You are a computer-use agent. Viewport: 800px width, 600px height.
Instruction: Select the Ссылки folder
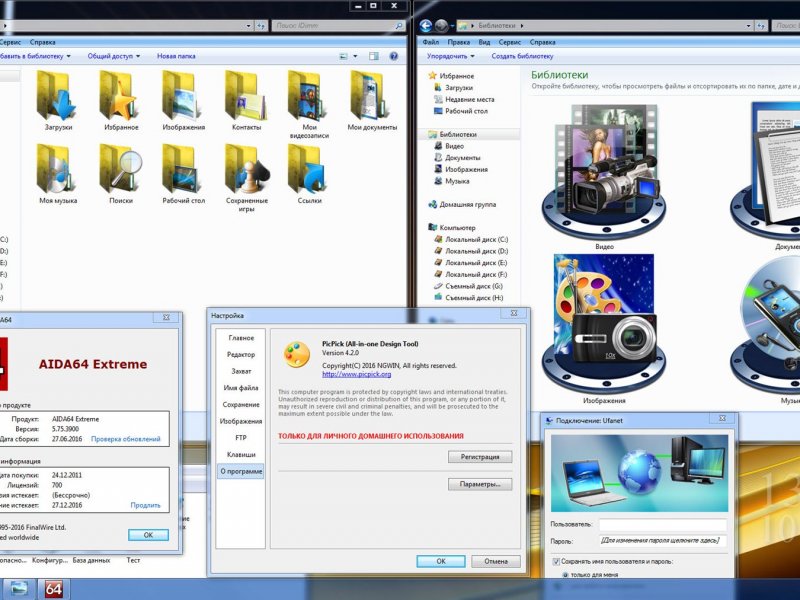click(x=309, y=174)
